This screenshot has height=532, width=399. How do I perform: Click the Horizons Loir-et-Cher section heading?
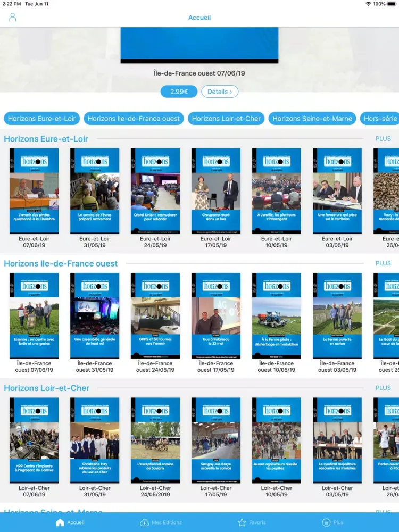pyautogui.click(x=46, y=388)
